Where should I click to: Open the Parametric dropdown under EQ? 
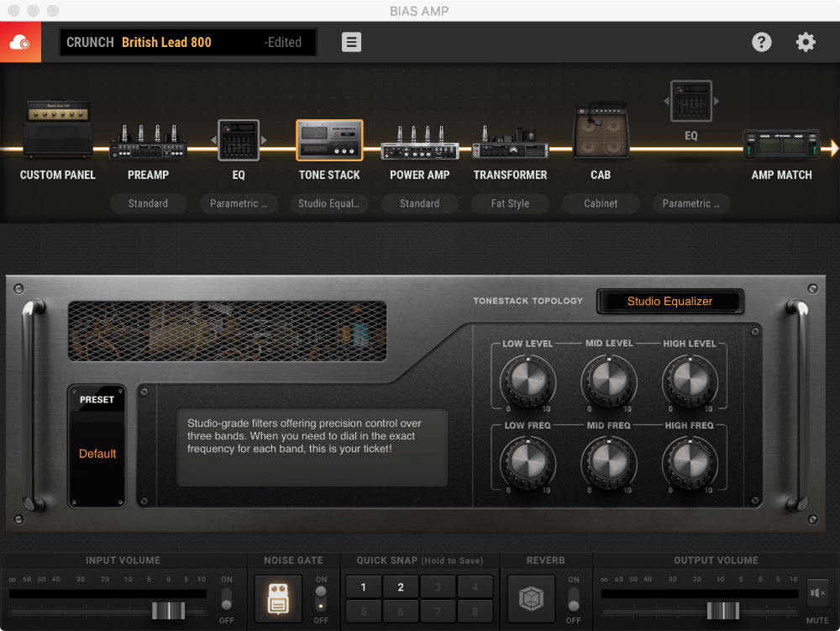[x=239, y=203]
